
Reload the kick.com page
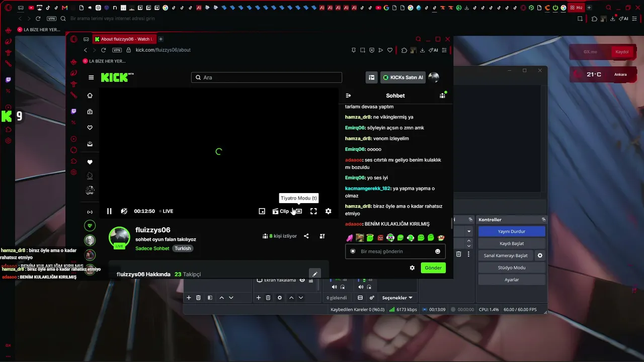pos(104,50)
